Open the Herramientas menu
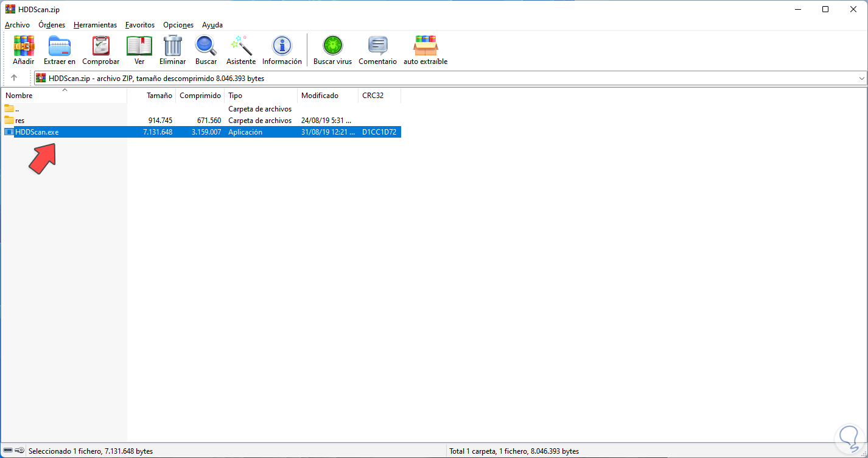The image size is (868, 458). [95, 25]
